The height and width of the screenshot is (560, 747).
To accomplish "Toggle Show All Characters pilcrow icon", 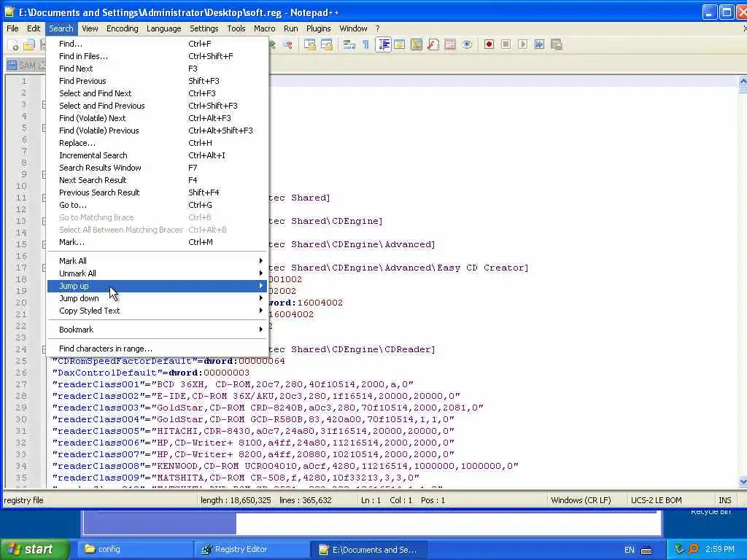I will pyautogui.click(x=366, y=44).
